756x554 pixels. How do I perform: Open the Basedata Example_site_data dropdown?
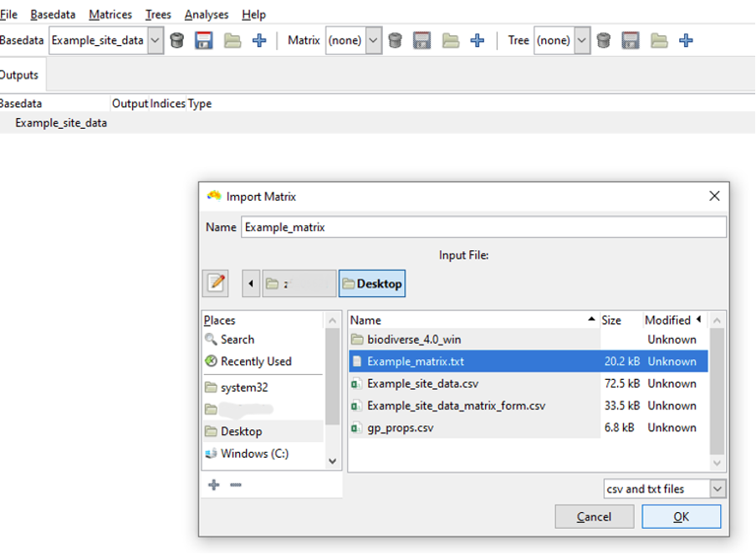156,40
